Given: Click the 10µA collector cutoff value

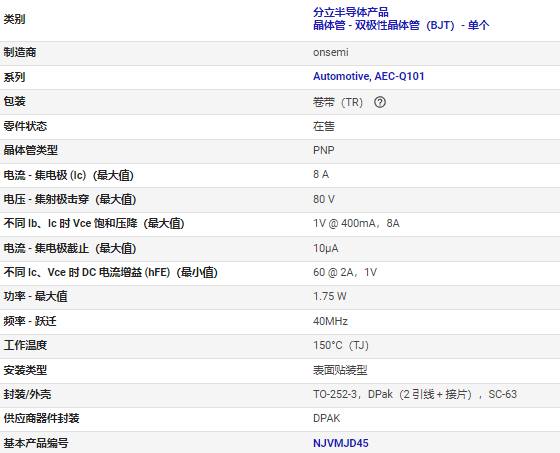Looking at the screenshot, I should (325, 248).
